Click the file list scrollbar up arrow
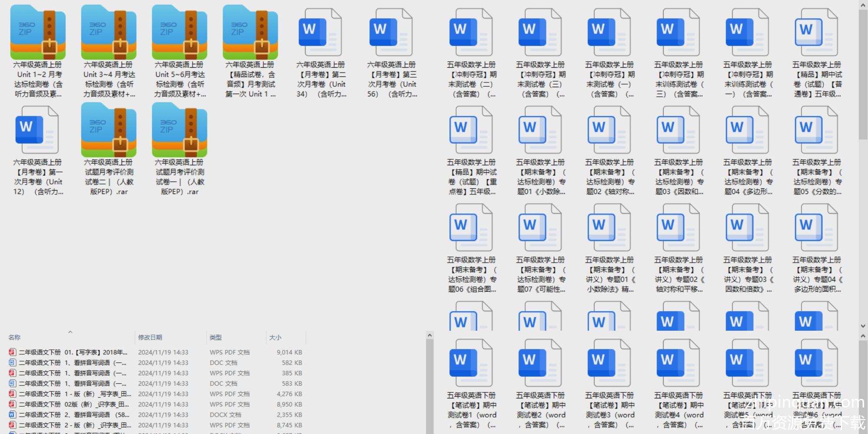 [x=430, y=335]
